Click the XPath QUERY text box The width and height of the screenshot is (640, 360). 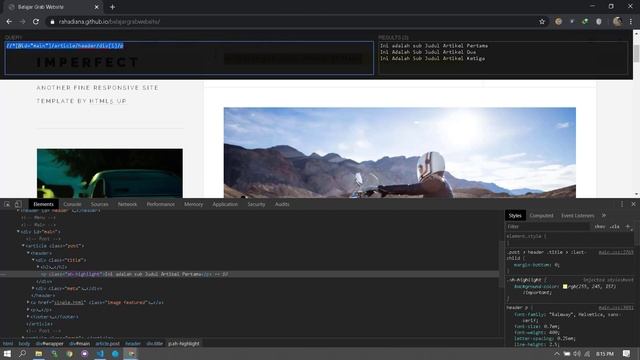[x=189, y=58]
